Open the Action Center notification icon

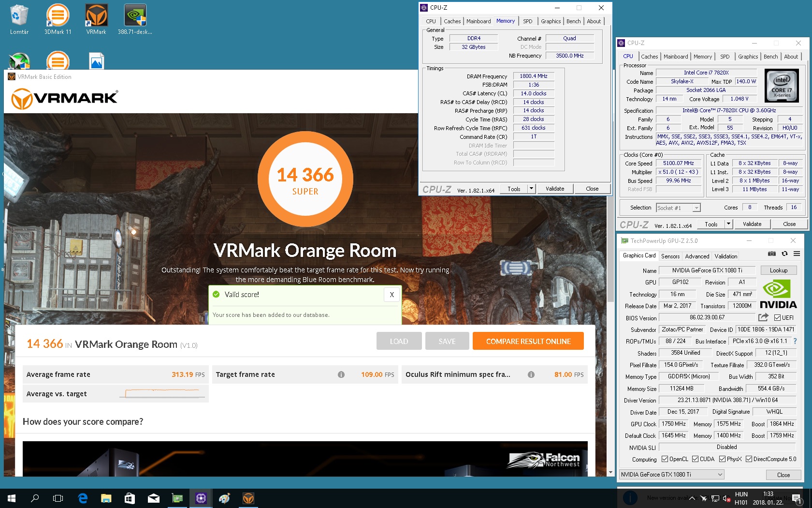coord(797,498)
